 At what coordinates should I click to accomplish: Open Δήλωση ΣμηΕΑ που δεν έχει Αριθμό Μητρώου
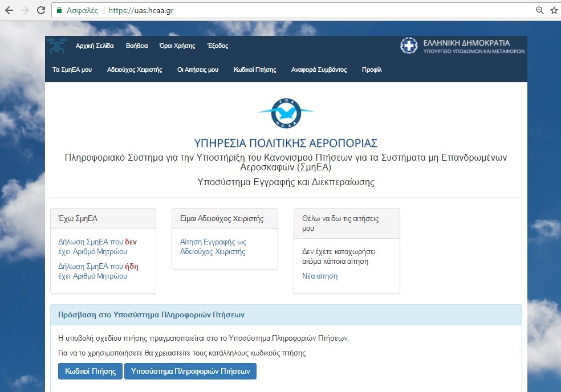point(97,246)
